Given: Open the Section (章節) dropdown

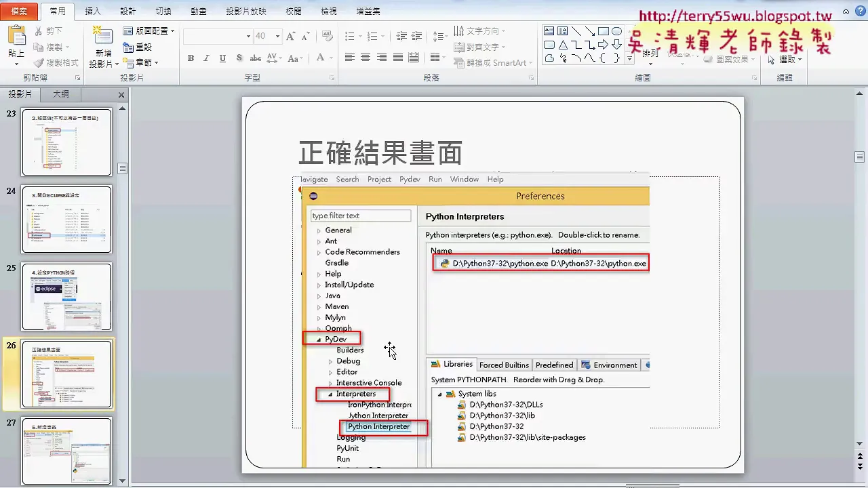Looking at the screenshot, I should point(140,62).
